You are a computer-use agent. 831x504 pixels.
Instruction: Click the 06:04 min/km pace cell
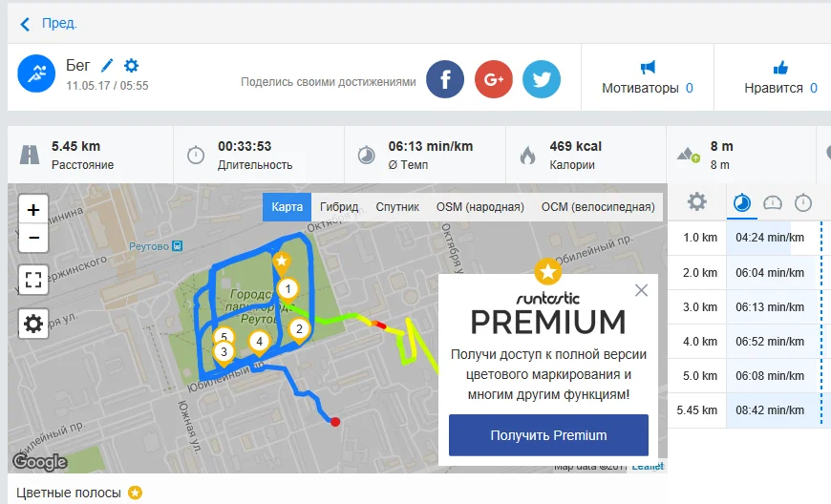[x=770, y=273]
